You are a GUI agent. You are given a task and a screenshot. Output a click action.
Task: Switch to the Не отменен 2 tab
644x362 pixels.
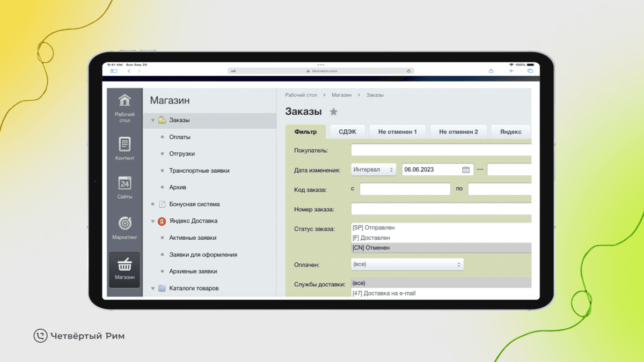(458, 132)
